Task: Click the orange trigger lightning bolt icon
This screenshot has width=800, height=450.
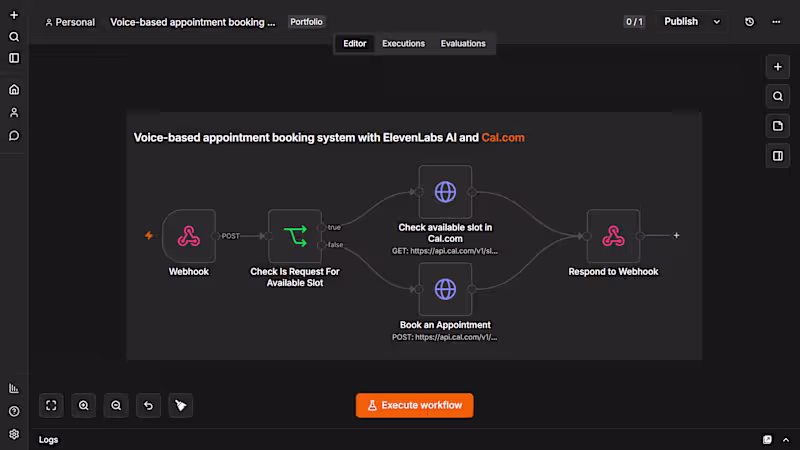Action: coord(148,235)
